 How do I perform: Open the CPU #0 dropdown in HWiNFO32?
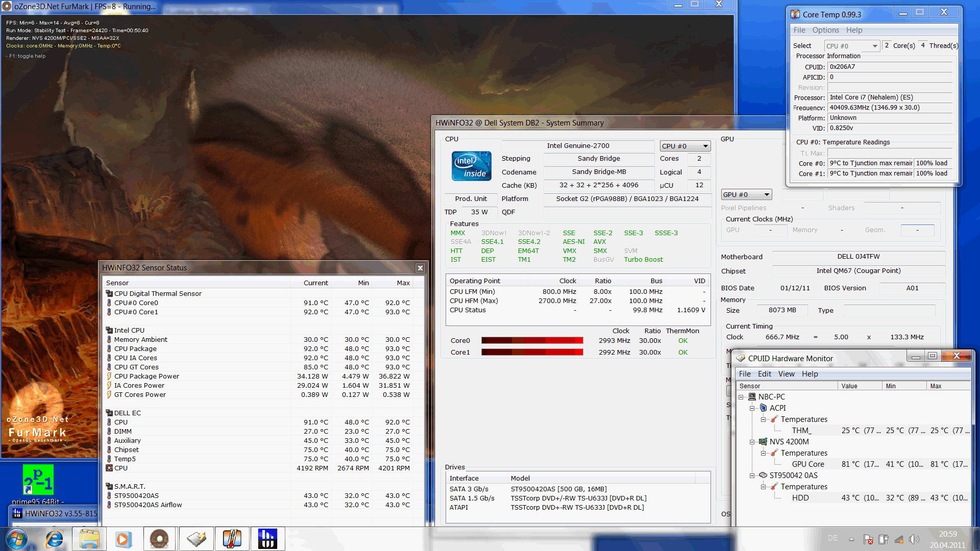[x=685, y=146]
